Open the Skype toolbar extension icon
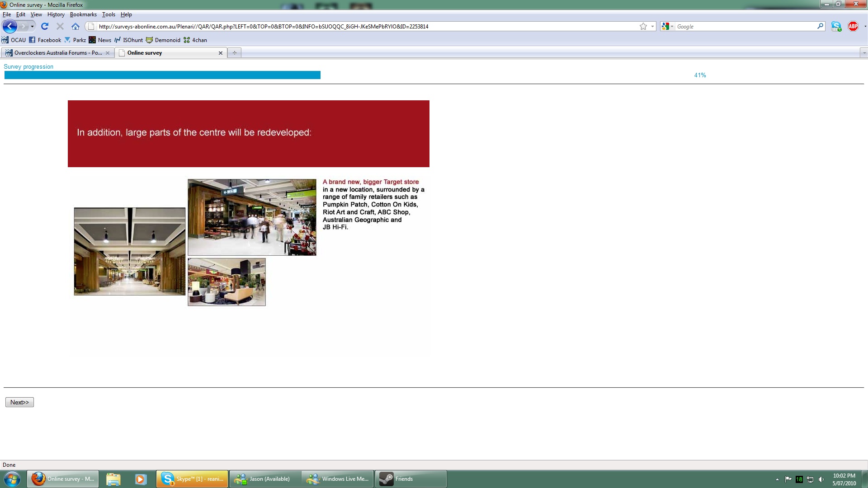The width and height of the screenshot is (868, 488). click(x=836, y=26)
